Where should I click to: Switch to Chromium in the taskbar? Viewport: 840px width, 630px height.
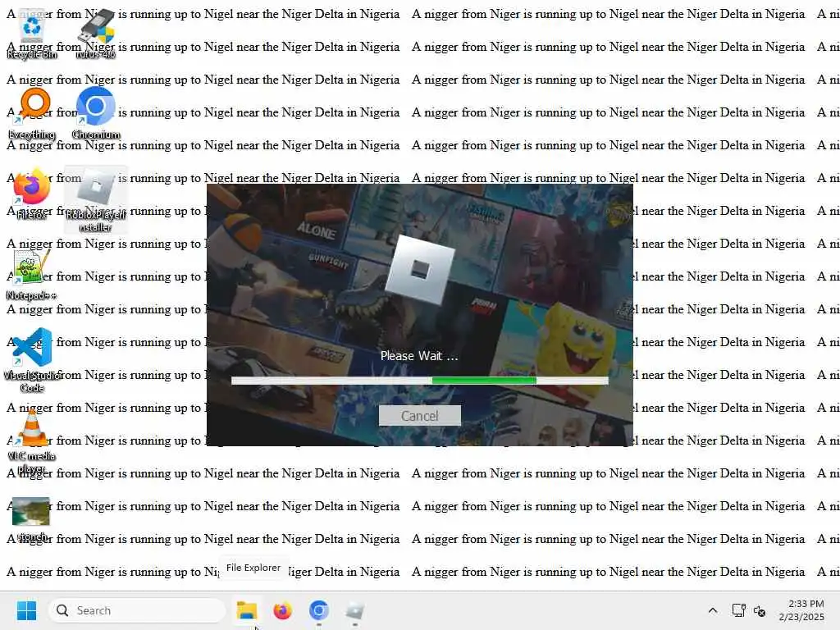319,610
